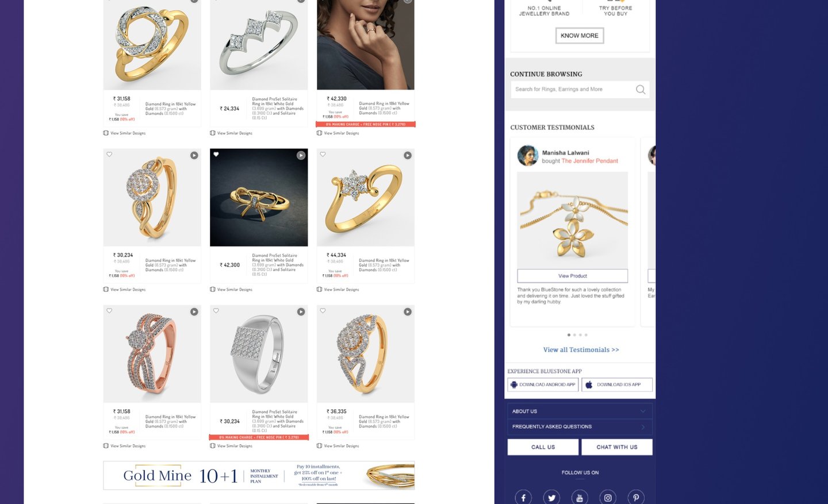Open the Twitter social icon
The width and height of the screenshot is (828, 504).
click(x=551, y=498)
